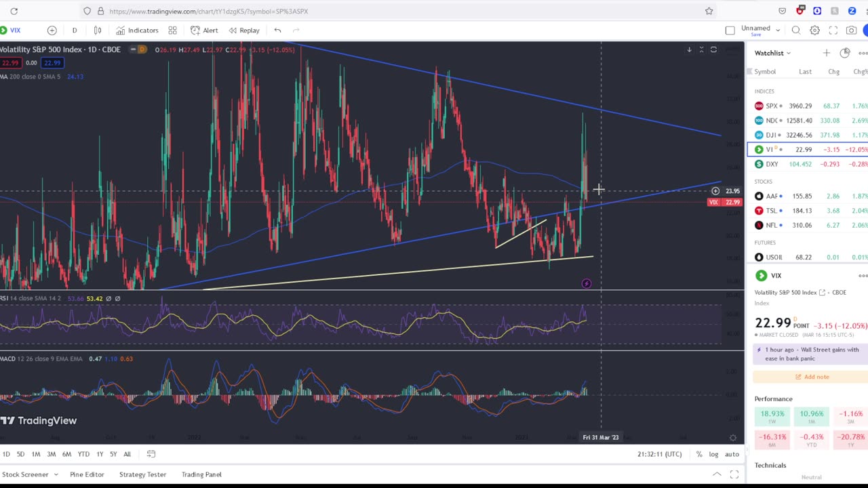The width and height of the screenshot is (868, 488).
Task: Click the arrow-down pane control icon
Action: (x=689, y=49)
